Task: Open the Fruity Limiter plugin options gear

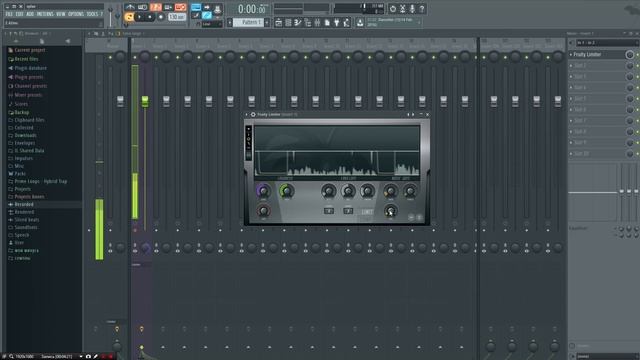Action: click(x=253, y=115)
